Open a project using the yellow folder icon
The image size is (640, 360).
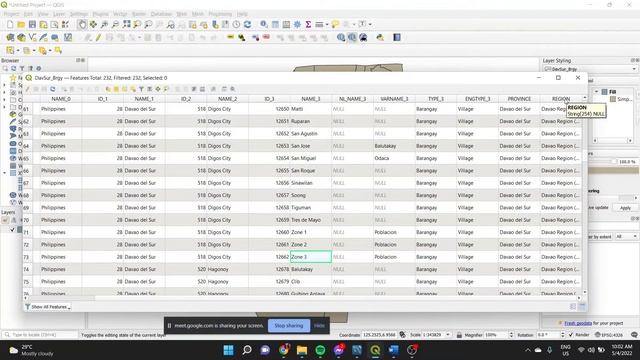click(x=21, y=24)
